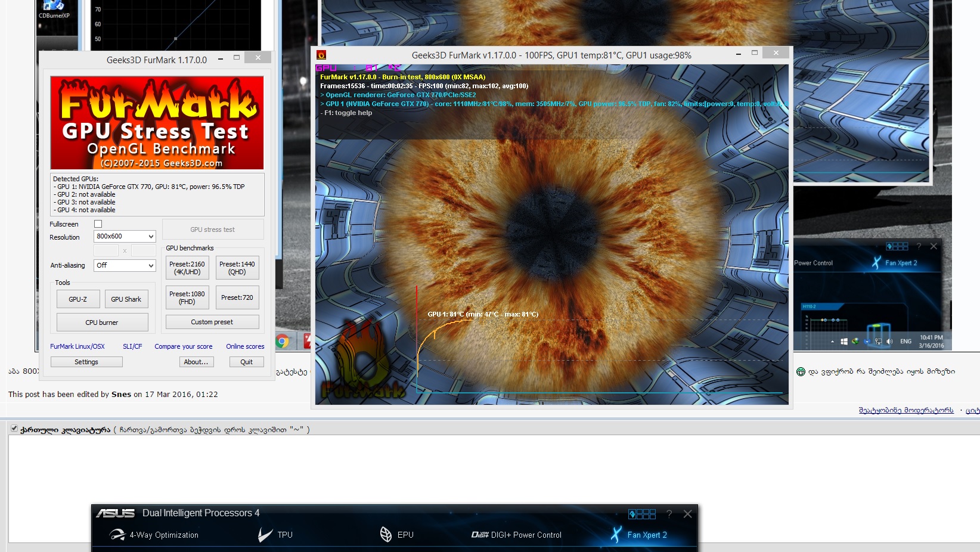Run the Preset:1080 (FHD) benchmark

point(187,297)
